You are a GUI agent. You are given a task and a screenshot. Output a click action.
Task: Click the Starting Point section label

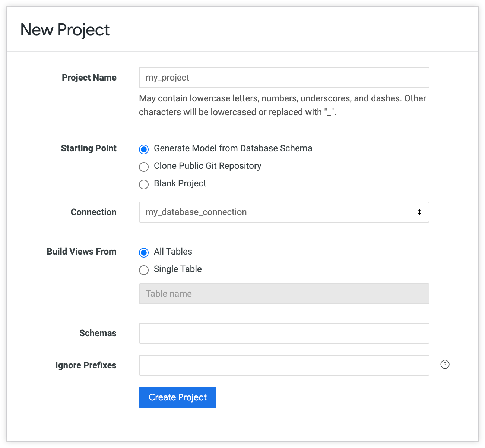[89, 148]
